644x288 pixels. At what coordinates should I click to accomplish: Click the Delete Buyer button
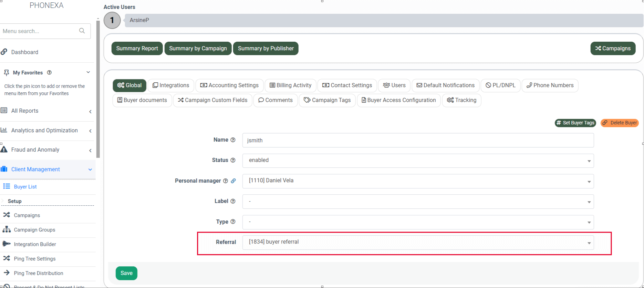click(x=620, y=123)
